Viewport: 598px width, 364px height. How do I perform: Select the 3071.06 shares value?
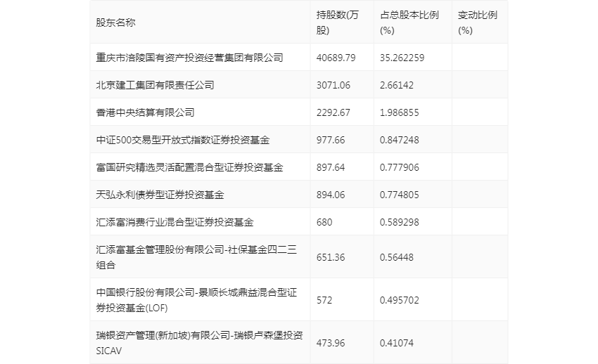[333, 85]
